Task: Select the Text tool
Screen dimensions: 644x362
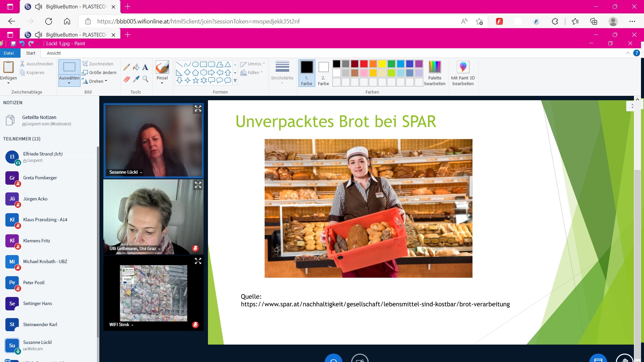Action: 145,67
